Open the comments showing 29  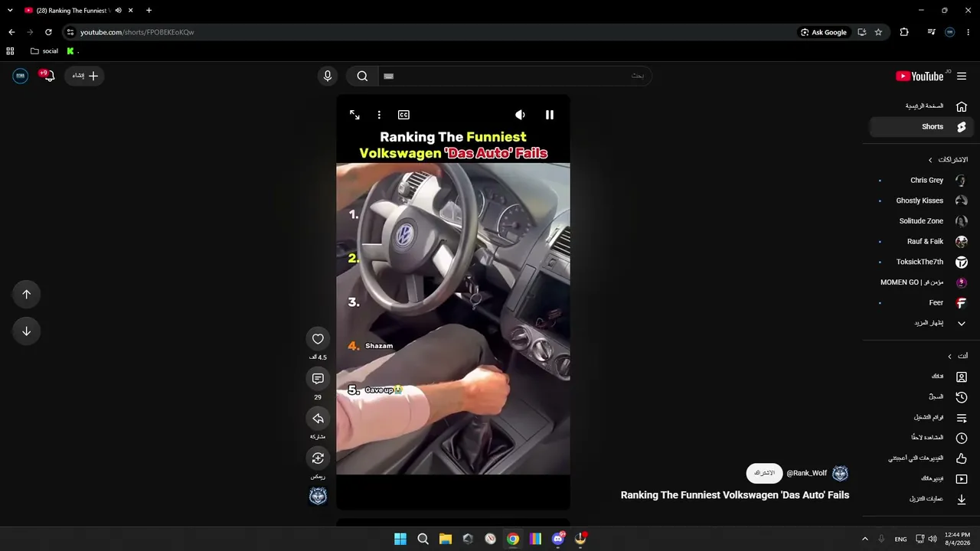[318, 379]
